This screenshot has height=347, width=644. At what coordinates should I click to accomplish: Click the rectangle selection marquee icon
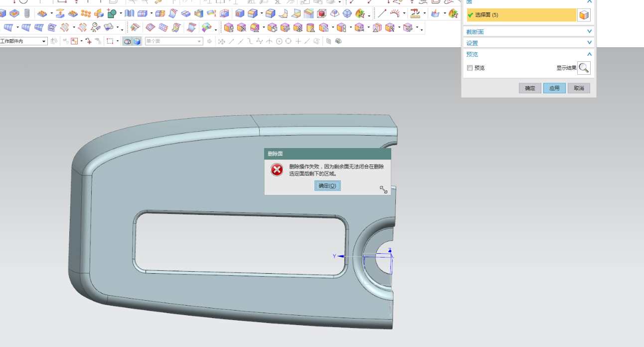[110, 41]
